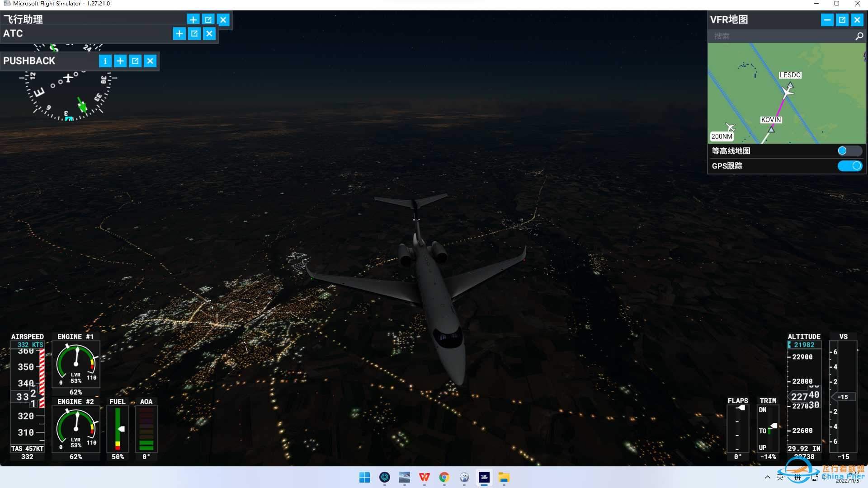Click the PUSHBACK panel title
The height and width of the screenshot is (488, 868).
click(x=29, y=61)
